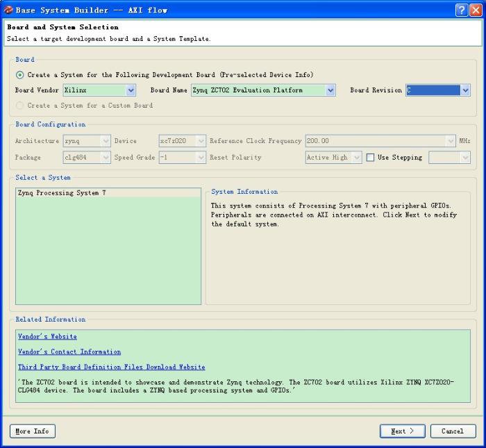This screenshot has height=448, width=486.
Task: Select Create a System for Custom Board
Action: [20, 106]
